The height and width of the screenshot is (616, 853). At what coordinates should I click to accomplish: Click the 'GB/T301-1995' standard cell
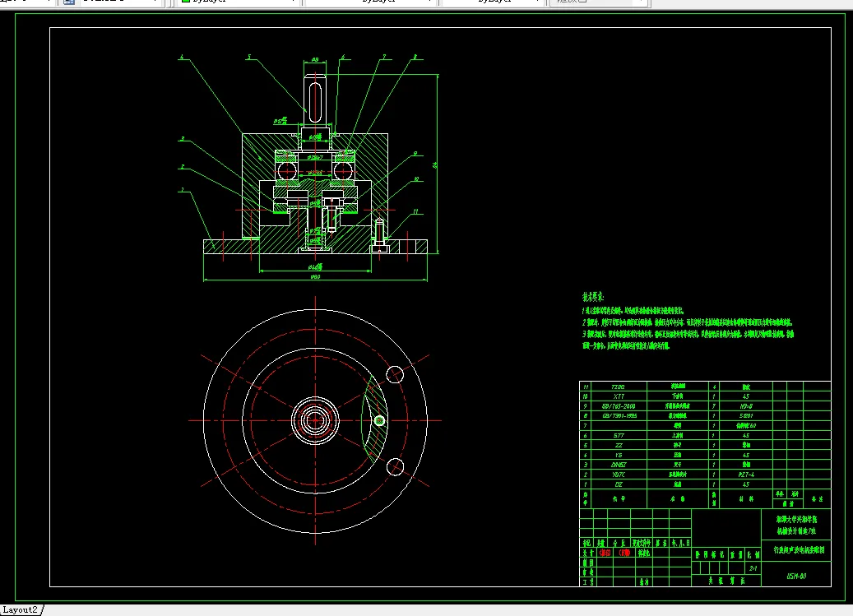(x=619, y=416)
